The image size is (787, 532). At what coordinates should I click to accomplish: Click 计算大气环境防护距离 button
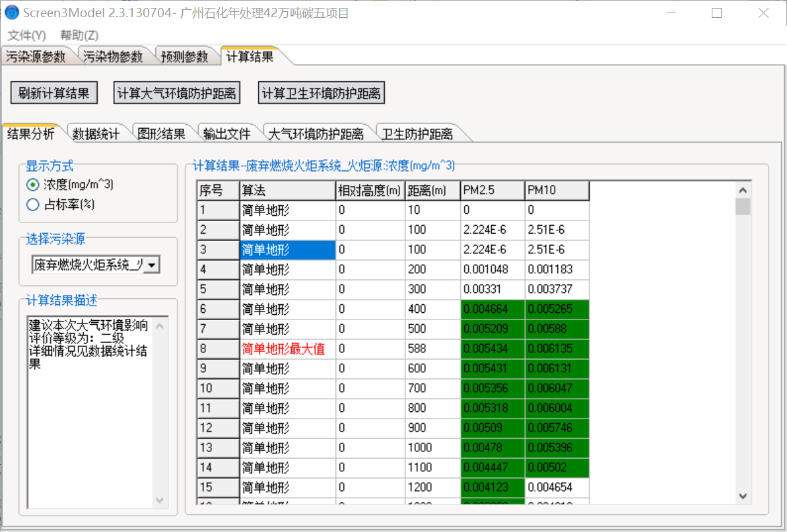[177, 93]
